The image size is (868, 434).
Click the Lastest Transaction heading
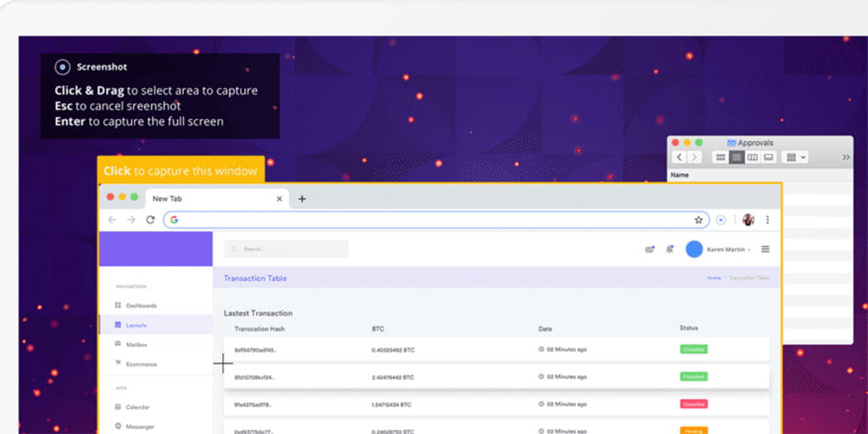(258, 313)
